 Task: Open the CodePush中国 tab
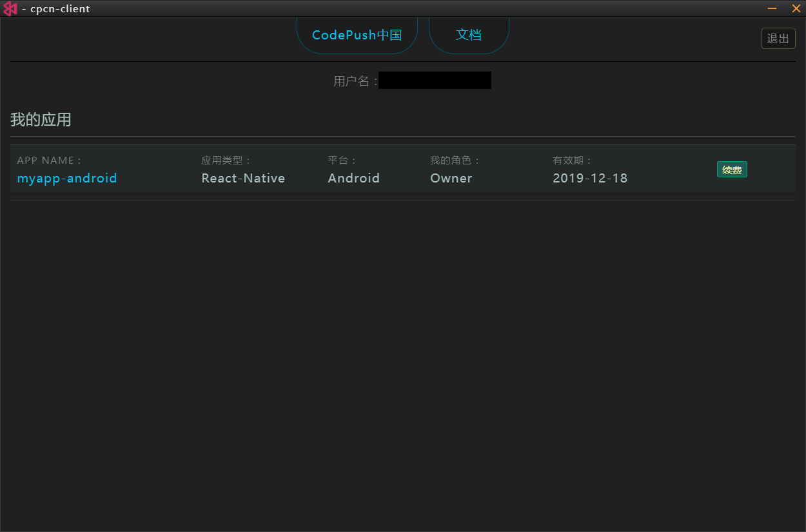pyautogui.click(x=357, y=35)
